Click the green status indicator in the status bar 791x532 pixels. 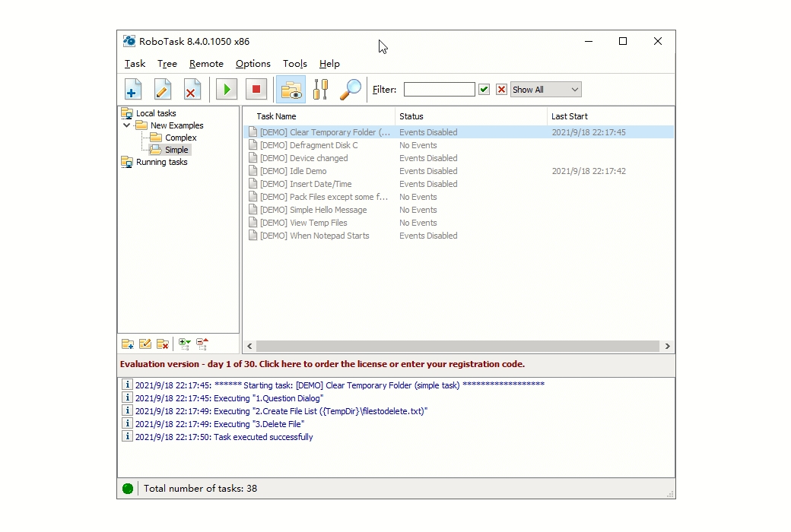(x=128, y=489)
